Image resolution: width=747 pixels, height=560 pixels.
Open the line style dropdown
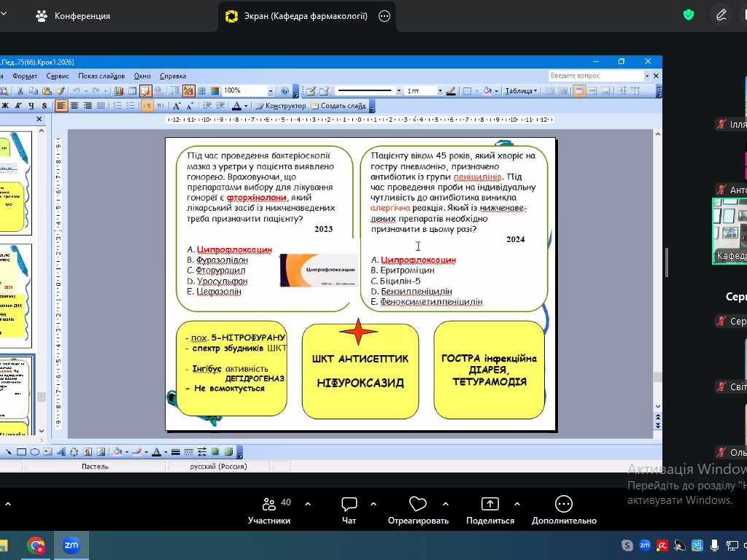tap(399, 91)
